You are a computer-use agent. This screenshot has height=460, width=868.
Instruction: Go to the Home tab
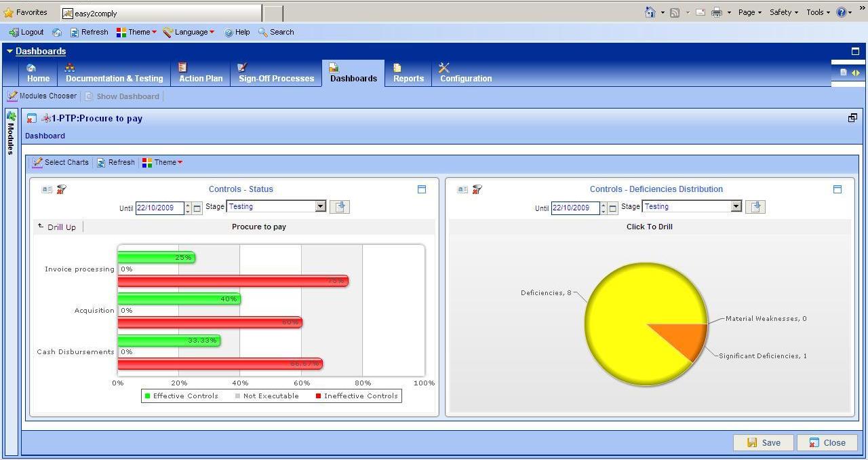coord(38,73)
